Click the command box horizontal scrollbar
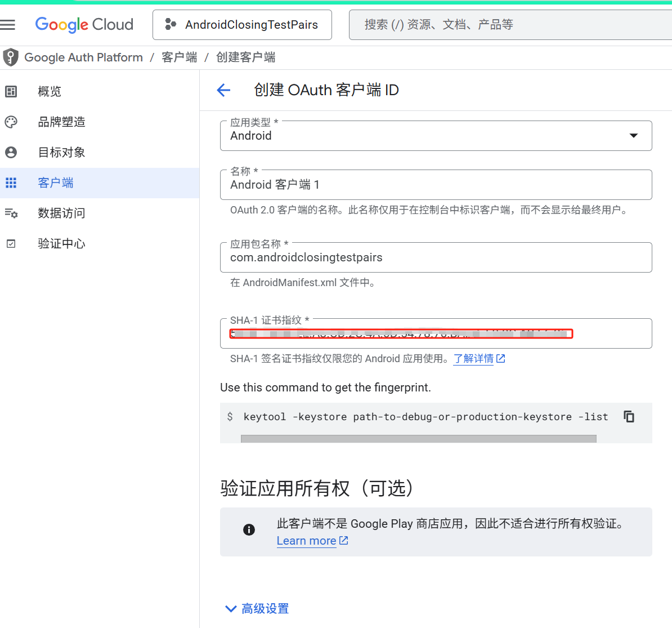672x628 pixels. pyautogui.click(x=418, y=439)
